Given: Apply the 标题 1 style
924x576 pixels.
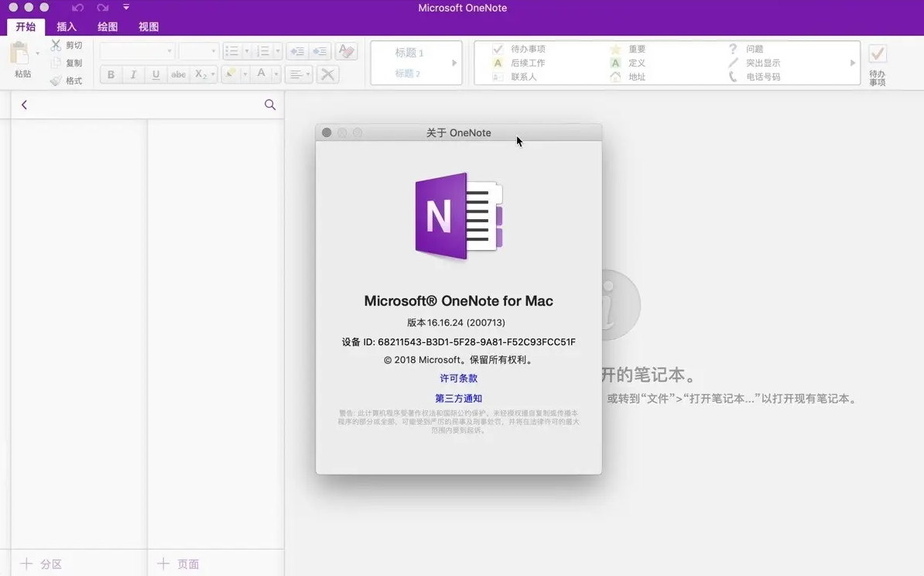Looking at the screenshot, I should click(x=409, y=53).
